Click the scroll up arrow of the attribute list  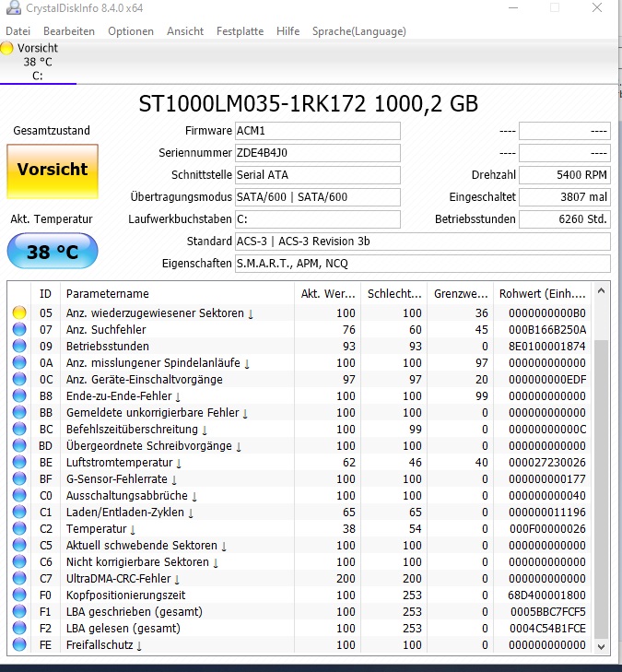click(601, 291)
